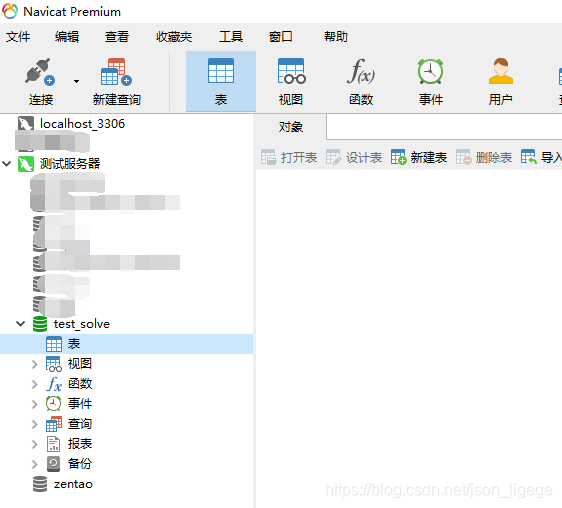Select 视图 in the database tree

click(x=80, y=364)
